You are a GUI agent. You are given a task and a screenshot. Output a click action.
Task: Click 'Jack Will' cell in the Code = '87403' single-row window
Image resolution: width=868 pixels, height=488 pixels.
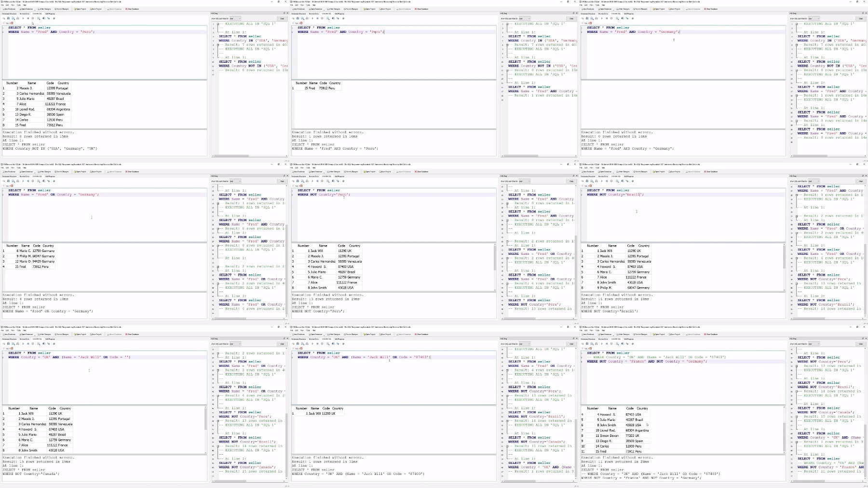point(314,414)
